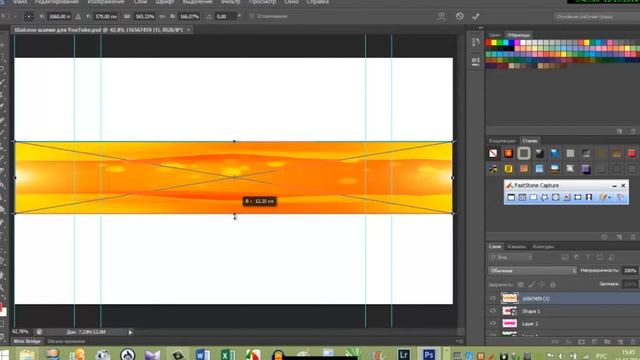Click the trash icon in Styles panel
Image resolution: width=640 pixels, height=360 pixels.
coord(633,237)
